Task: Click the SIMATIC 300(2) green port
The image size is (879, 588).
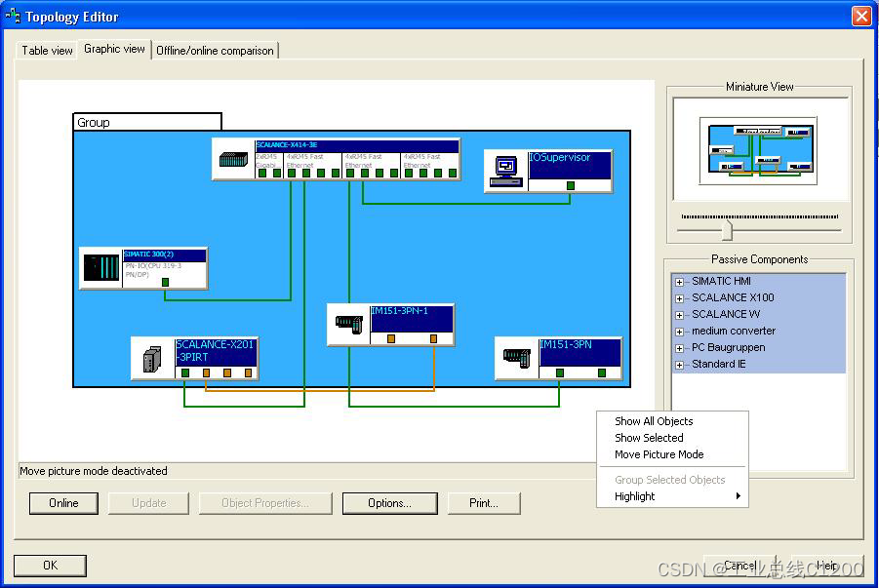Action: click(x=166, y=282)
